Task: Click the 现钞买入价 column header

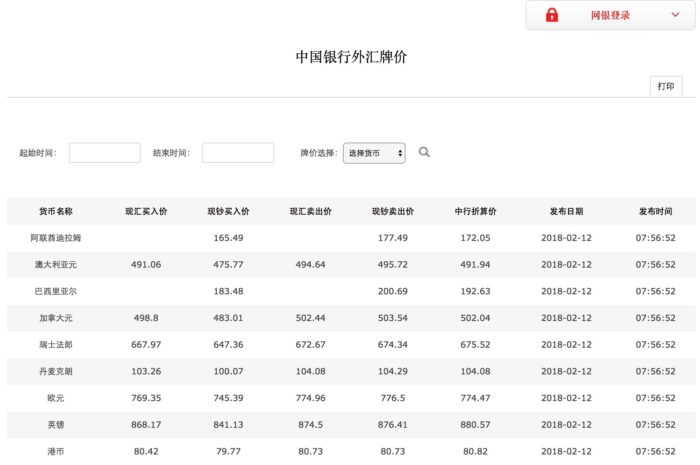Action: tap(228, 211)
